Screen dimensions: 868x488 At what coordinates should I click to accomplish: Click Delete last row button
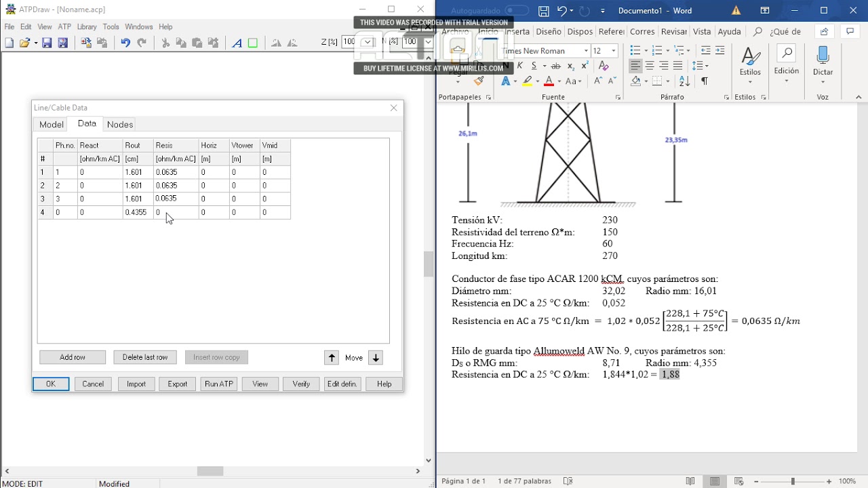pyautogui.click(x=145, y=357)
